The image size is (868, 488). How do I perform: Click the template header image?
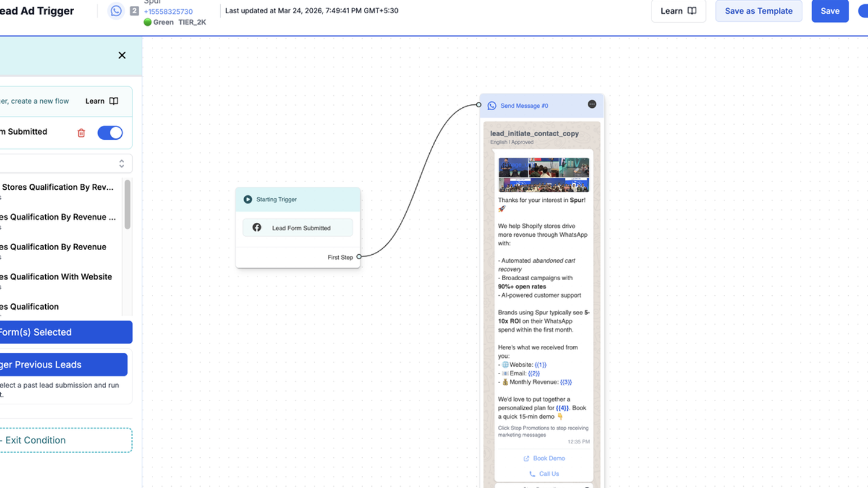click(544, 175)
